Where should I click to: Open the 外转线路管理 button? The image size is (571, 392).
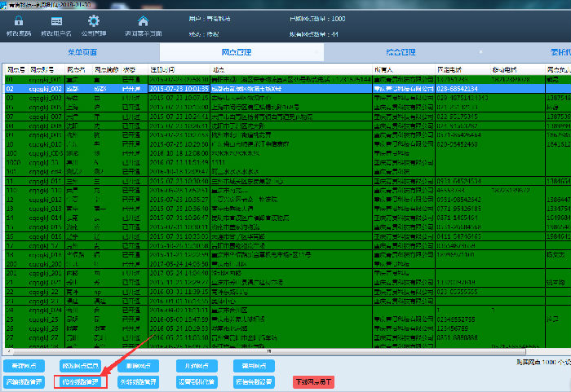pyautogui.click(x=137, y=381)
